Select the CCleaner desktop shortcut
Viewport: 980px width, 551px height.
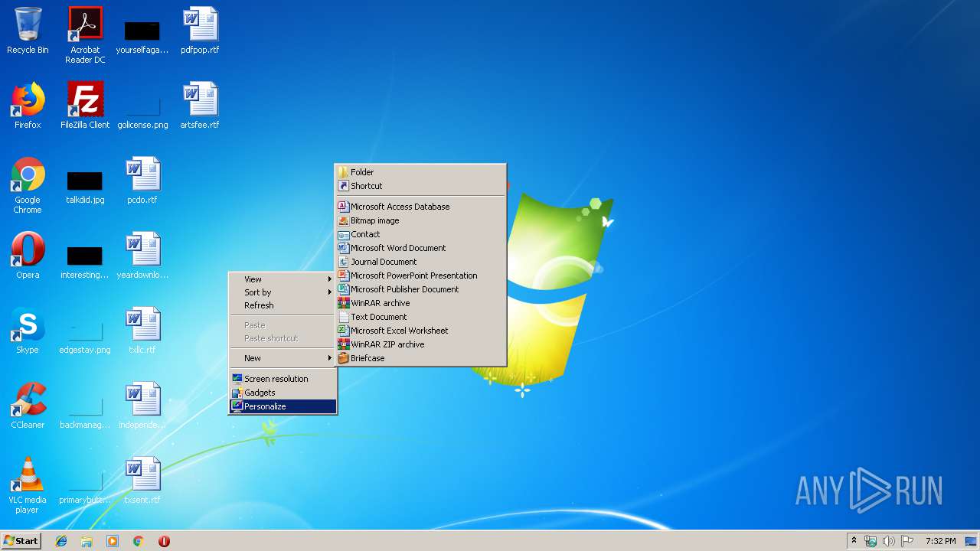click(28, 406)
